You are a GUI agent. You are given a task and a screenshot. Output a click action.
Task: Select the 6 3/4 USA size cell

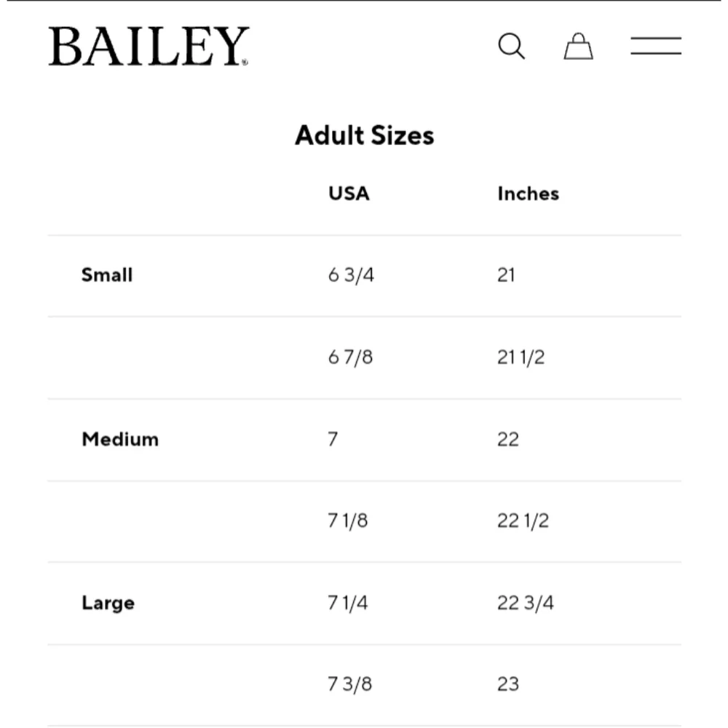351,275
